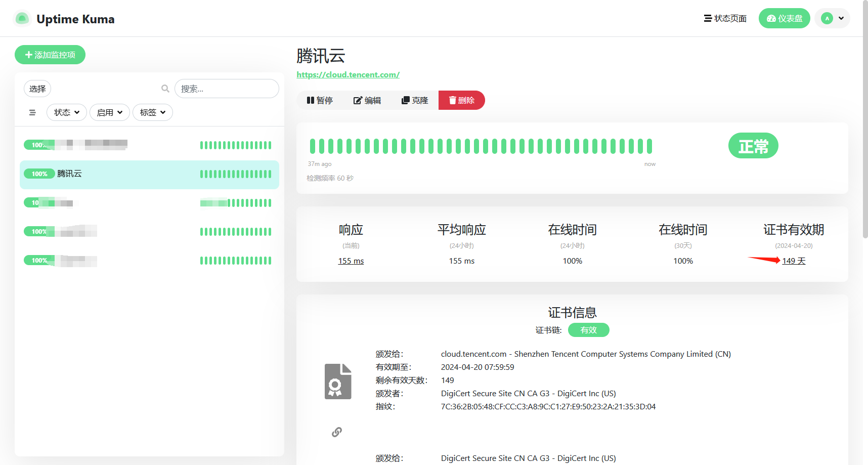Edit the monitor with the 编辑 button
Image resolution: width=868 pixels, height=465 pixels.
coord(367,100)
